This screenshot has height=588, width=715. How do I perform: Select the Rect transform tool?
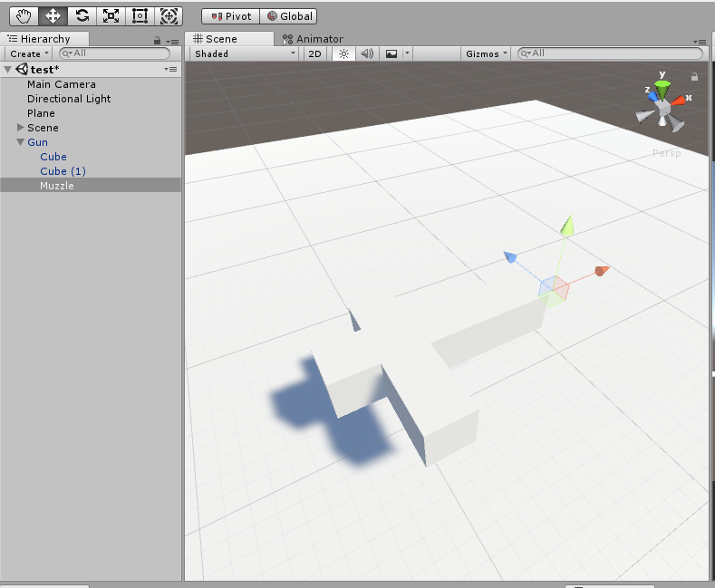click(140, 16)
